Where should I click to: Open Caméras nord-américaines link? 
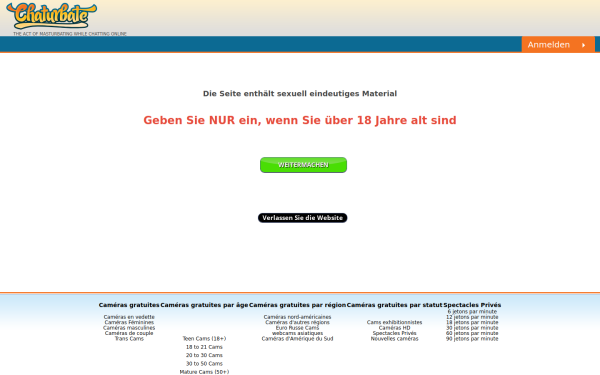[297, 317]
